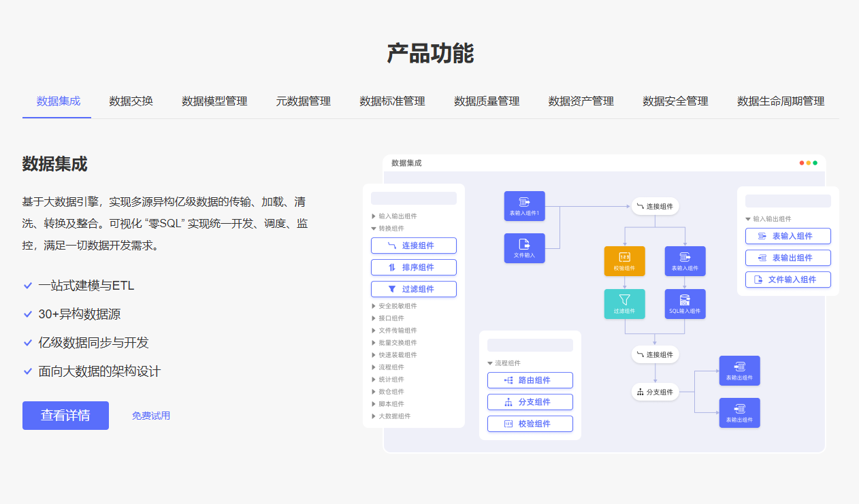Click the 分支组件 node on the canvas
The height and width of the screenshot is (504, 859).
coord(655,392)
